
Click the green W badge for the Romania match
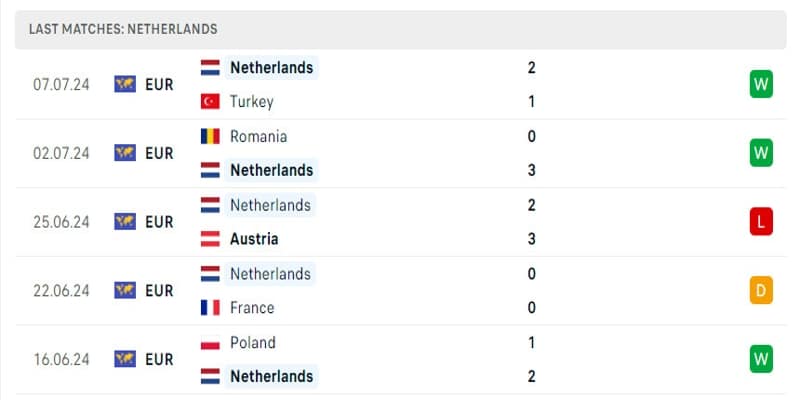[x=761, y=153]
